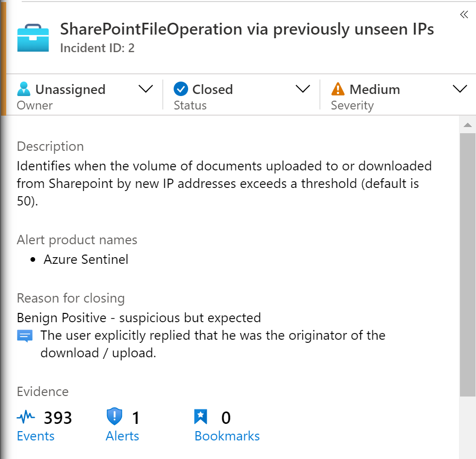Click the Incident ID: 2 label
Viewport: 476px width, 459px height.
click(97, 49)
